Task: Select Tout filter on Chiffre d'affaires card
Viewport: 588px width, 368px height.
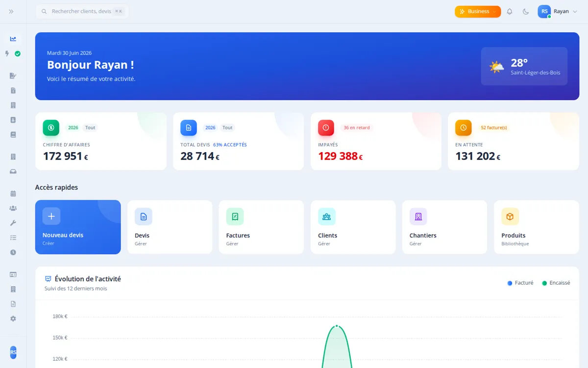Action: coord(90,128)
